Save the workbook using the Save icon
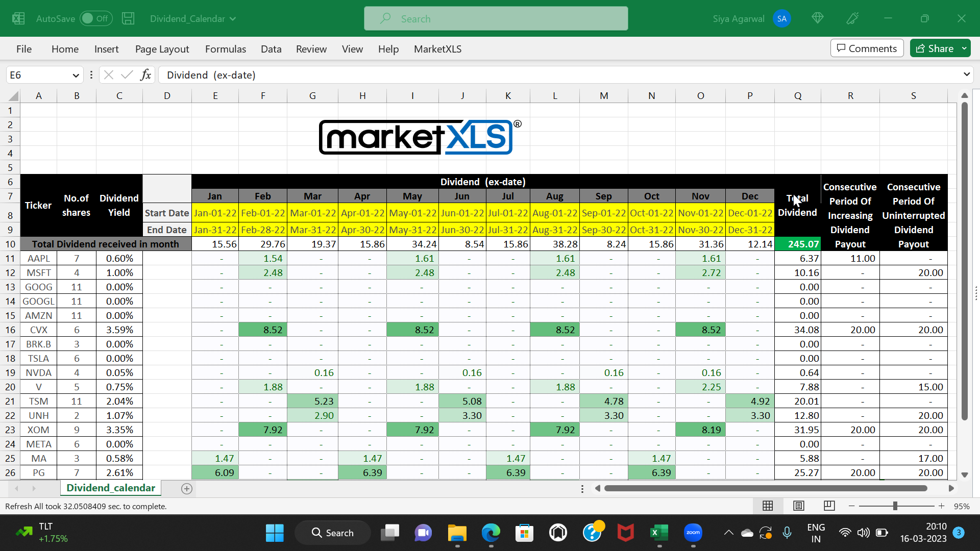Viewport: 980px width, 551px height. coord(128,18)
